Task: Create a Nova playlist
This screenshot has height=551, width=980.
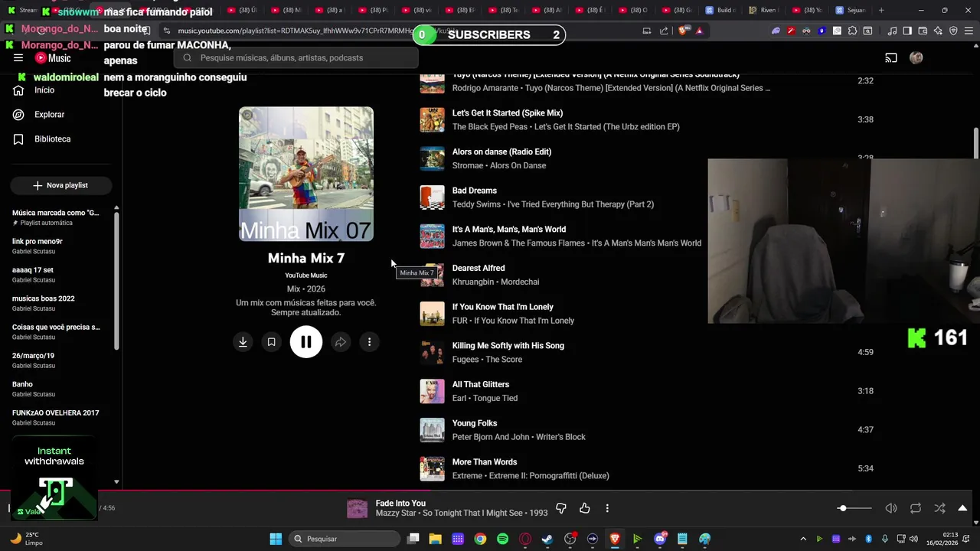Action: 61,185
